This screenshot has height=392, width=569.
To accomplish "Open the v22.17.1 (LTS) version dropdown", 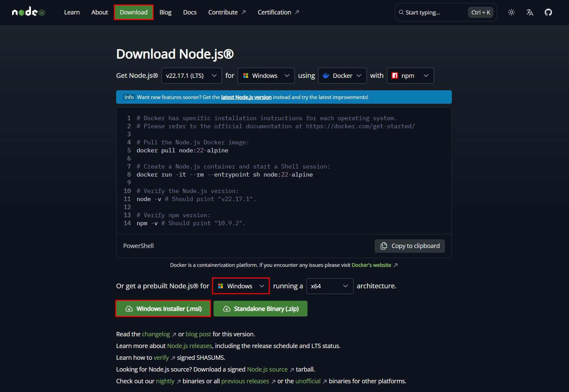I will (191, 76).
